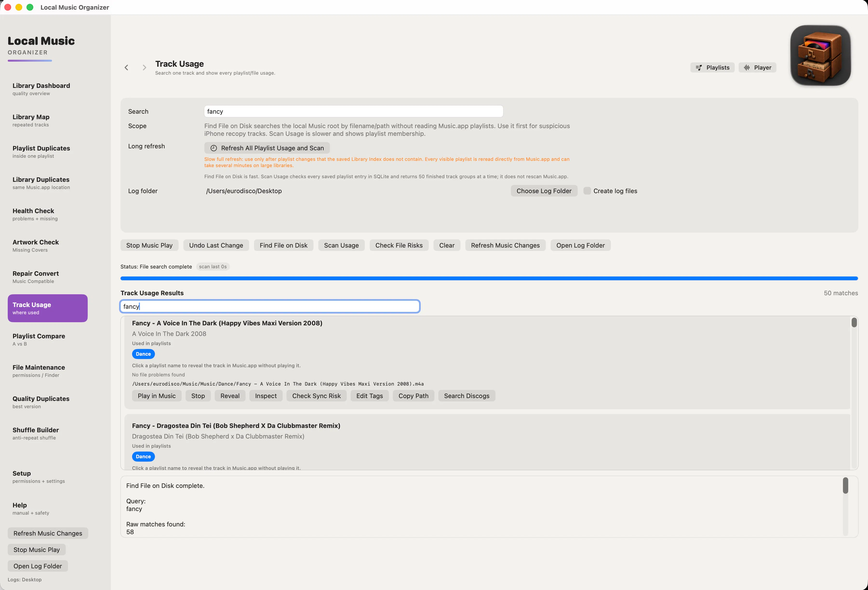Click Open Log Folder in the action row
Screen dimensions: 868x590
click(x=581, y=245)
